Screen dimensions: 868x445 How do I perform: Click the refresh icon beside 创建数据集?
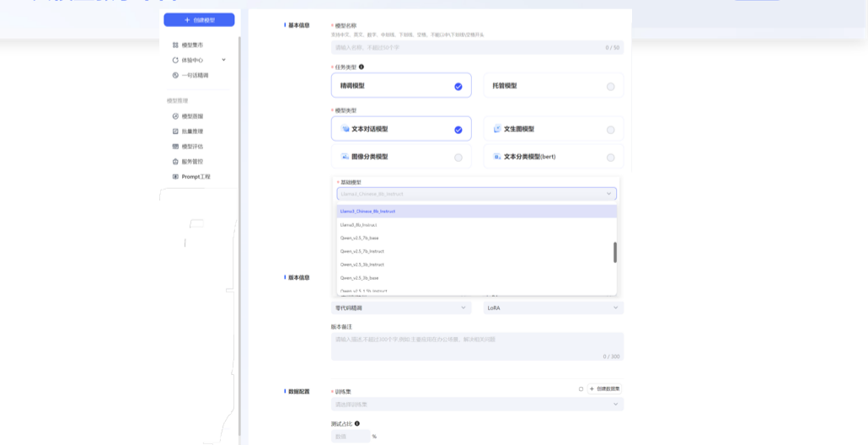pyautogui.click(x=581, y=389)
